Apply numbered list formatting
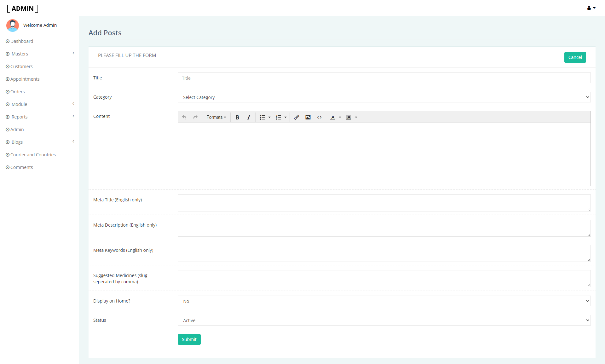This screenshot has width=605, height=364. [279, 117]
